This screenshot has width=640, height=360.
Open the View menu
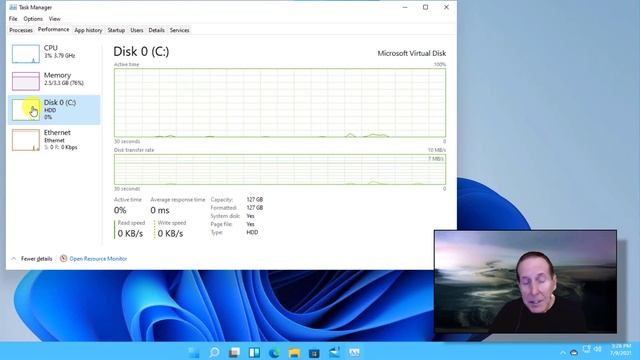click(x=55, y=19)
